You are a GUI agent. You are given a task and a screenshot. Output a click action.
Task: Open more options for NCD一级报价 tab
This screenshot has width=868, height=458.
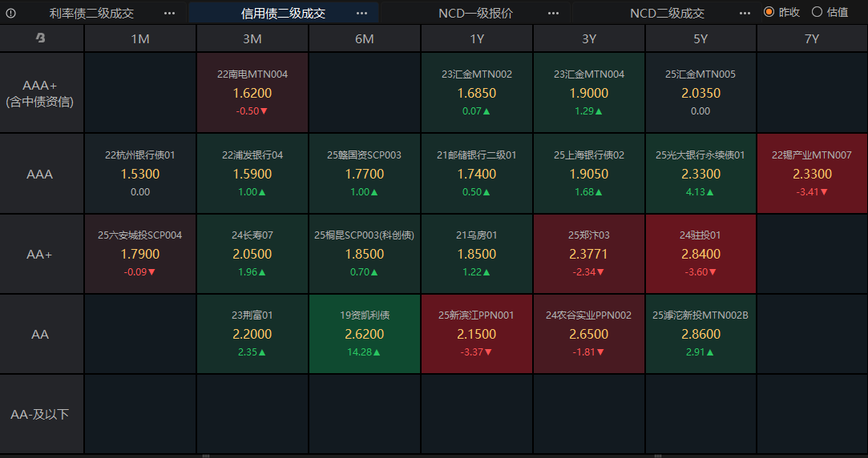coord(553,14)
